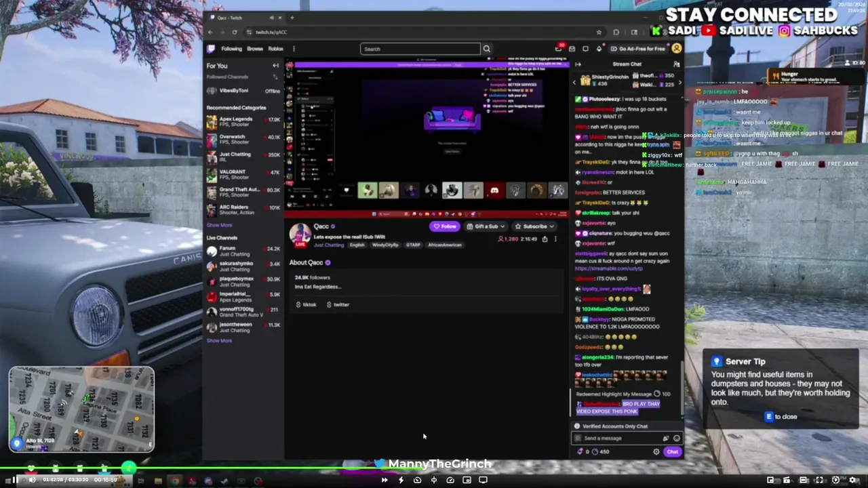Click the purple Follow button
Screen dimensions: 868x488
coord(445,226)
